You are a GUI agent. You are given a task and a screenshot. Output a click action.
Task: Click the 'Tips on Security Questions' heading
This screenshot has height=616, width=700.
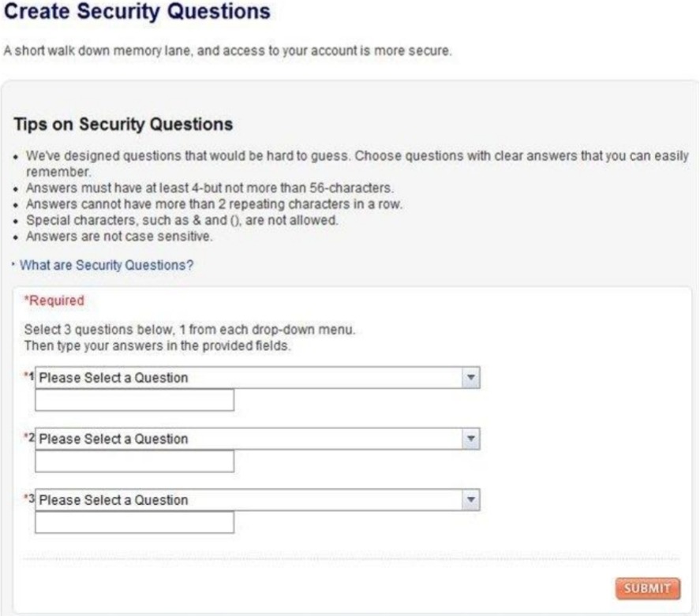click(123, 125)
